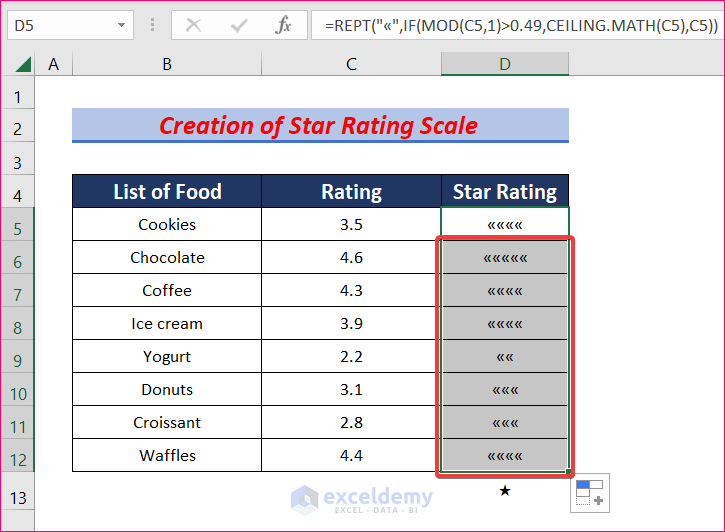Image resolution: width=725 pixels, height=532 pixels.
Task: Select the star rating cell for Waffles
Action: coord(505,455)
